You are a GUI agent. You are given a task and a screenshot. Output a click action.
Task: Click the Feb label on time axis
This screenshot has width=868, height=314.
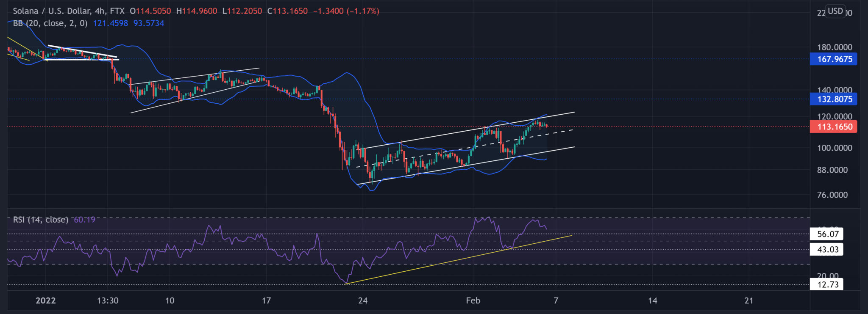coord(473,300)
